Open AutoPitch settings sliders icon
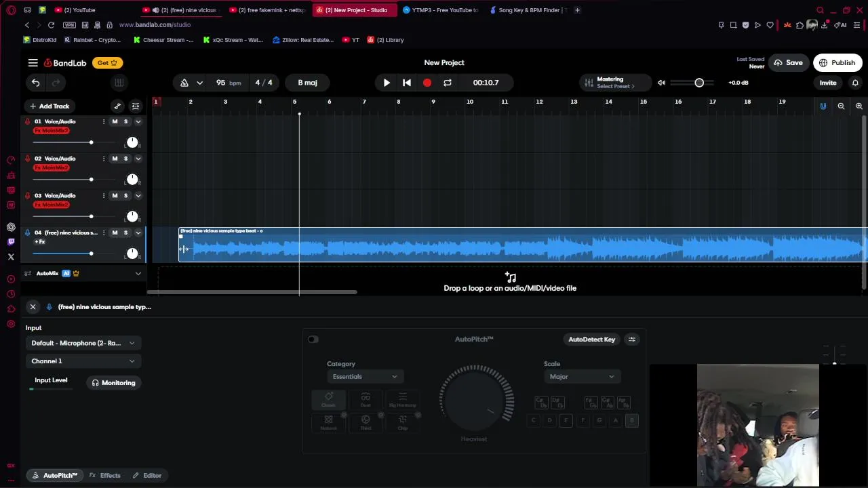This screenshot has height=488, width=868. [631, 340]
